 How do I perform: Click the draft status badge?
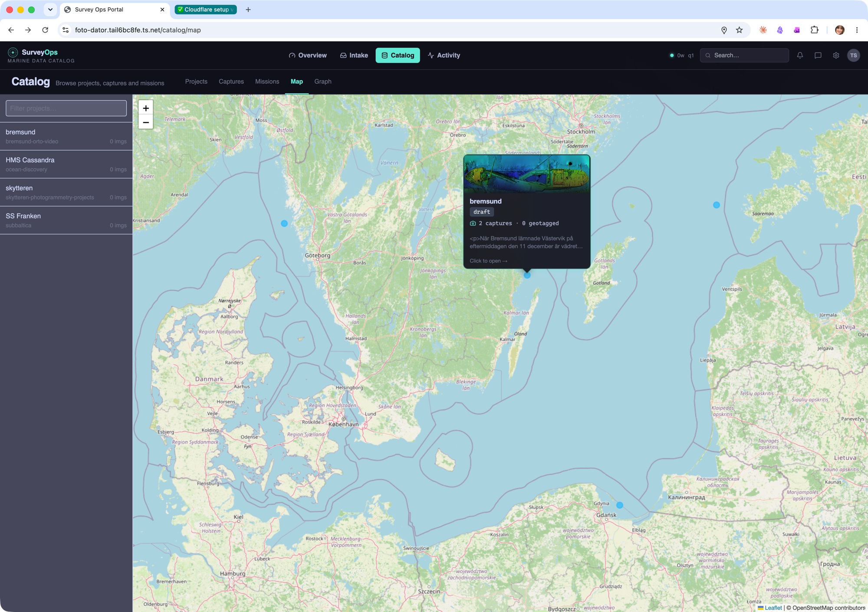(x=482, y=212)
